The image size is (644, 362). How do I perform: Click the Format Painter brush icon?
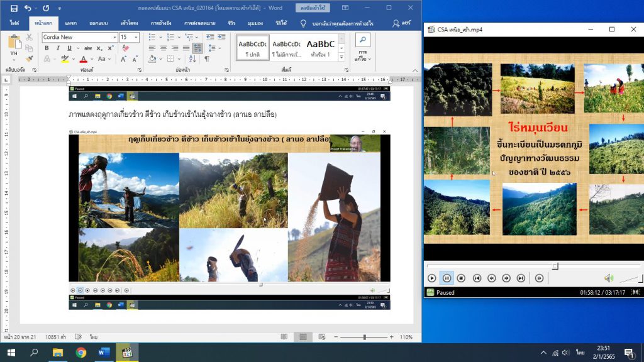pyautogui.click(x=29, y=58)
